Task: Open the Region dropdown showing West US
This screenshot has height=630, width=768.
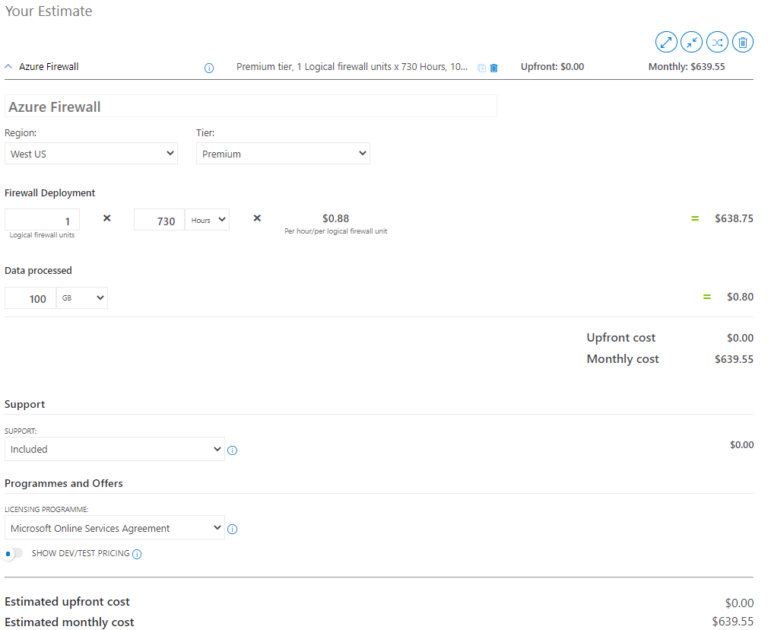Action: pos(91,153)
